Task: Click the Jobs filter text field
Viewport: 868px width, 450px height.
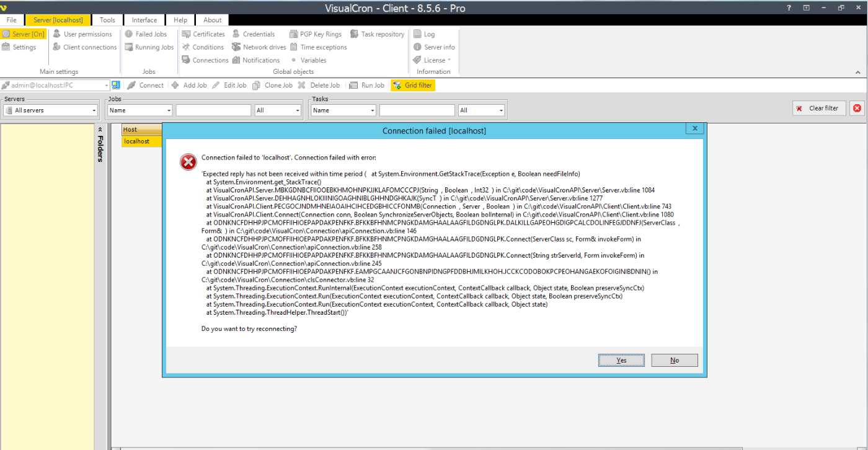Action: (213, 110)
